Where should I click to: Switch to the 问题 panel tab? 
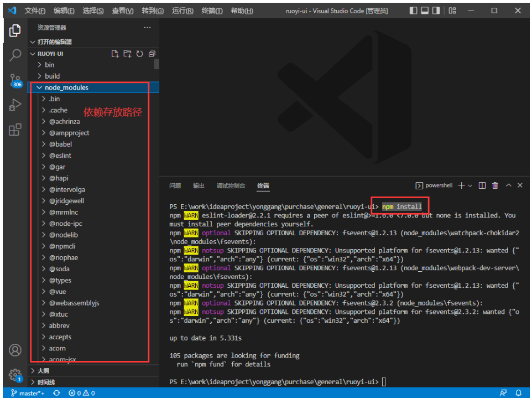coord(175,186)
